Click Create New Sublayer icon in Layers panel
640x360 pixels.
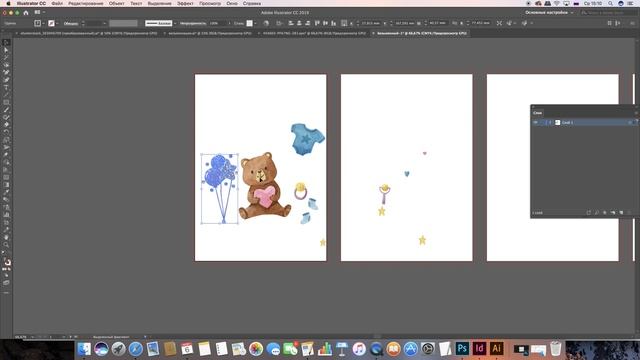613,213
